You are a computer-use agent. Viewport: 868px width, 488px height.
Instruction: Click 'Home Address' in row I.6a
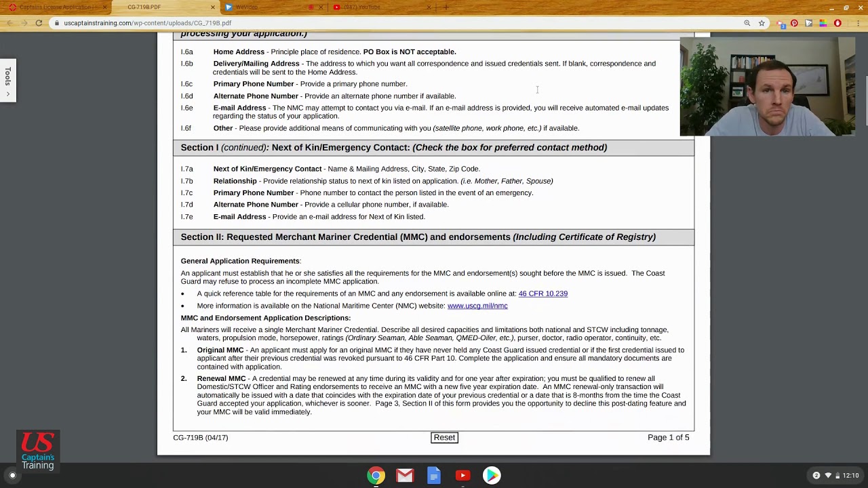[x=239, y=52]
